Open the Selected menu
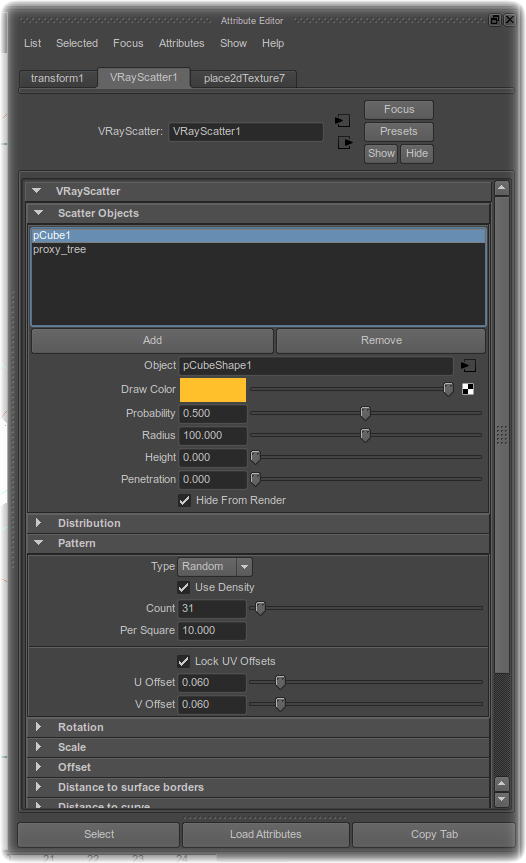 point(77,43)
